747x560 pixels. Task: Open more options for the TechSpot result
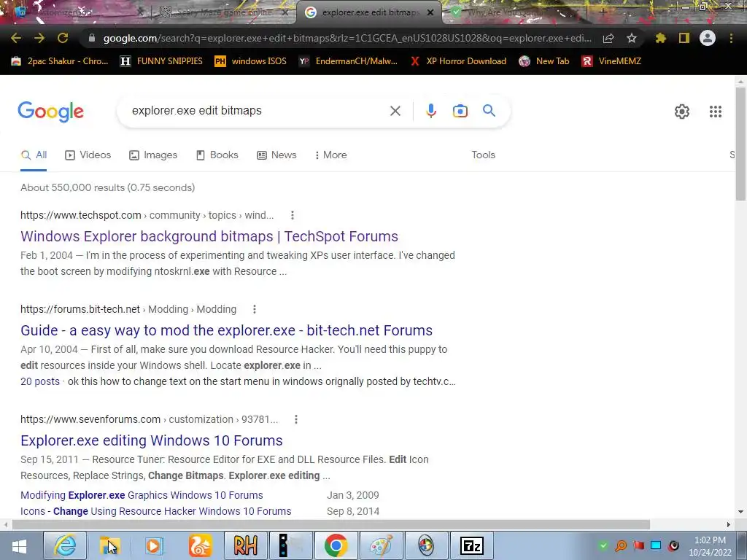point(292,215)
